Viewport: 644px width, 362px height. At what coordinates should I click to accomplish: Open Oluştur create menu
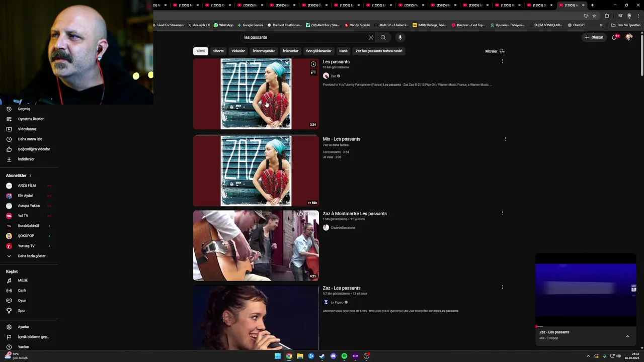594,37
